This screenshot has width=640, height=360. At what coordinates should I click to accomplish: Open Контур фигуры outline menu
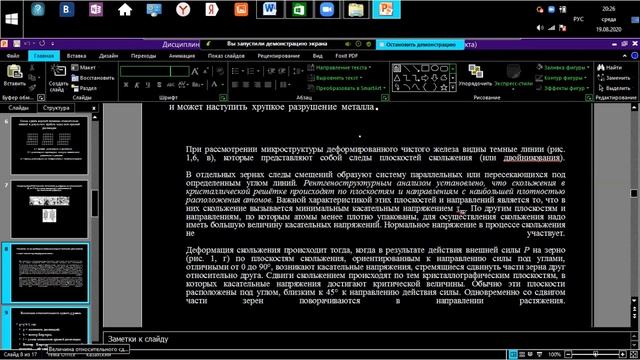click(561, 78)
